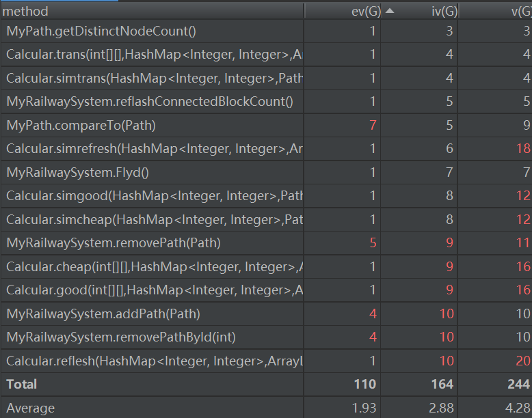Sort the table by the method column
Viewport: 532px width, 418px height.
26,12
